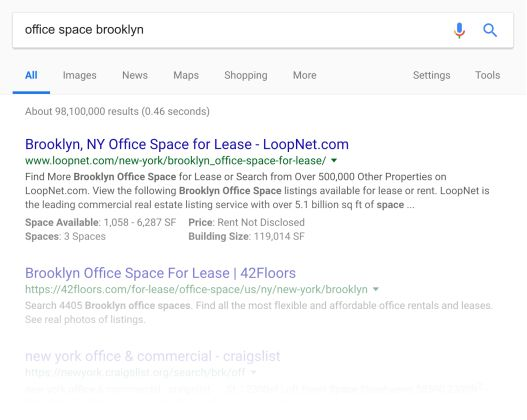Click the green loopnet.com URL text
The image size is (527, 420).
[175, 161]
